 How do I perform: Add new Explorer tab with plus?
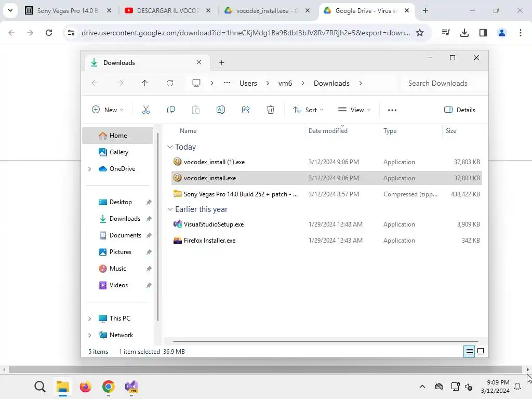(x=221, y=62)
